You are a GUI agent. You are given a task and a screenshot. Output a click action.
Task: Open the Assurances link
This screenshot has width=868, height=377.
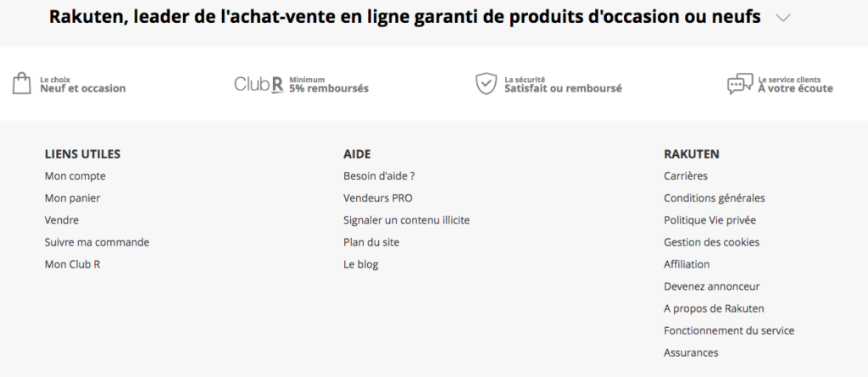(691, 352)
